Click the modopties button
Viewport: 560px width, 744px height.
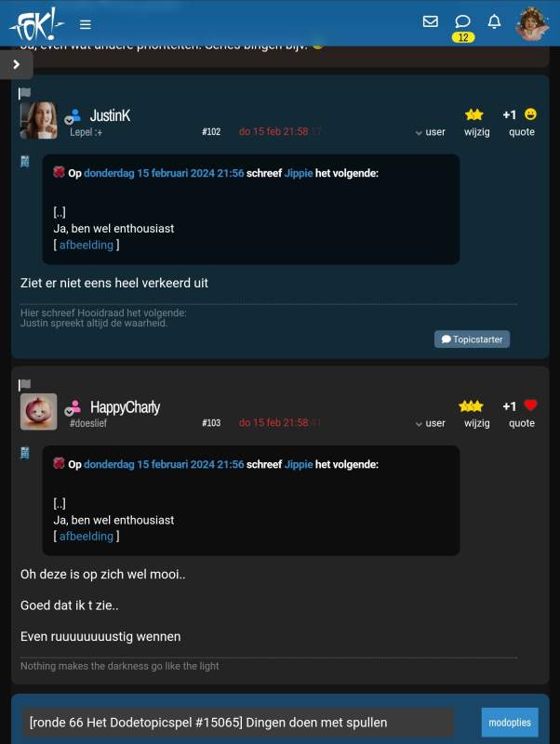(x=510, y=723)
